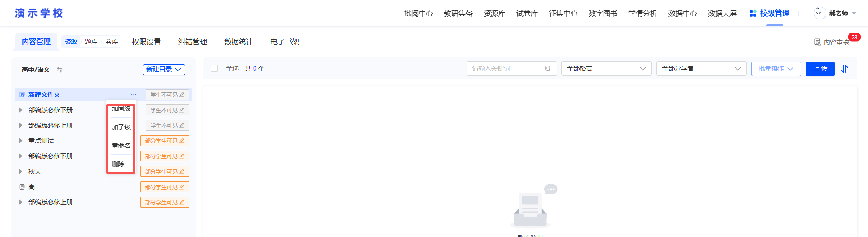Edit visibility on the 重点测试 部分学生可见 tag

[165, 141]
